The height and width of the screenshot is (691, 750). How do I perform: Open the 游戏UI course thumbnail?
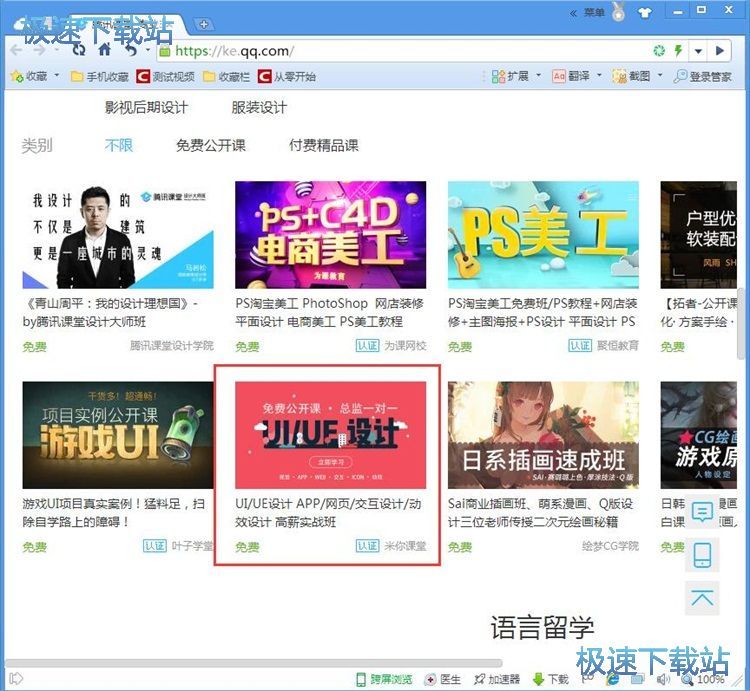[118, 435]
